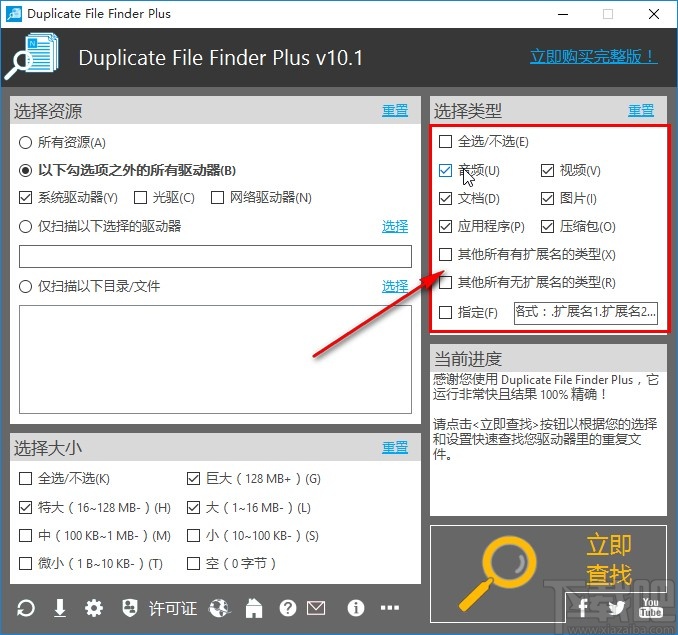
Task: Click 选择 link for drives
Action: 395,226
